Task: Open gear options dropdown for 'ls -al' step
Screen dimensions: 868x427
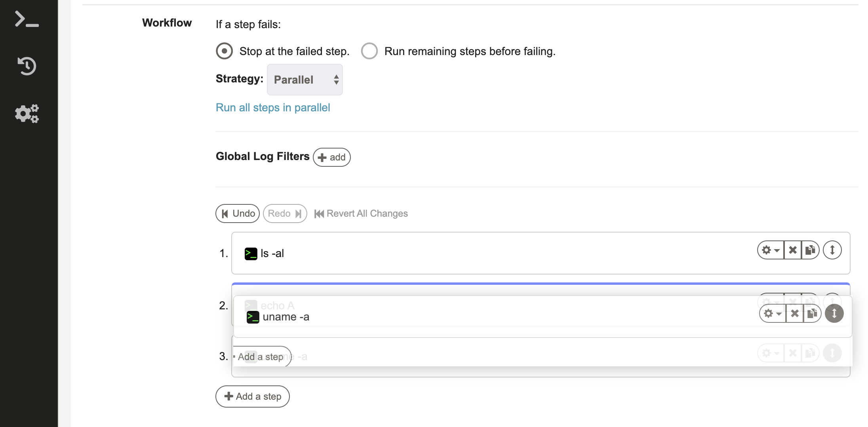Action: 771,250
